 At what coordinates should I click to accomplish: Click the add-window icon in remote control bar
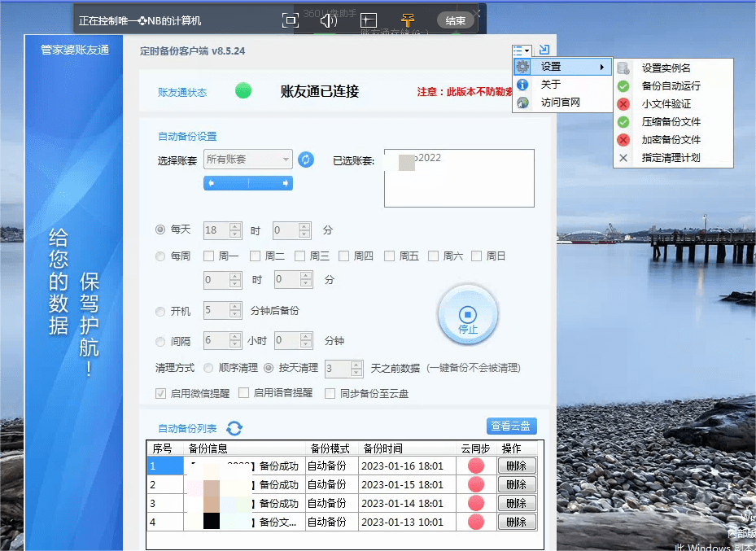point(369,20)
